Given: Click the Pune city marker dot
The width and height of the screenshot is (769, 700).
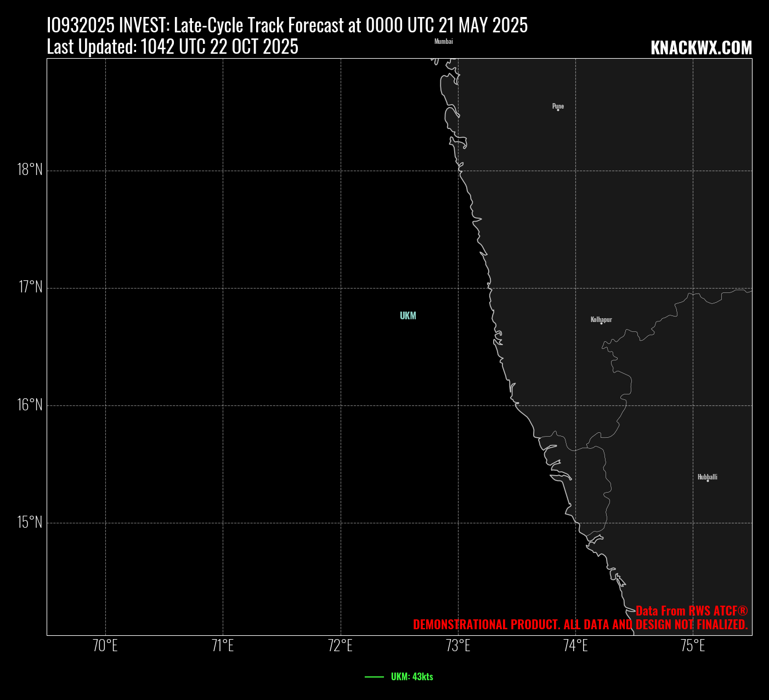Looking at the screenshot, I should (x=558, y=110).
